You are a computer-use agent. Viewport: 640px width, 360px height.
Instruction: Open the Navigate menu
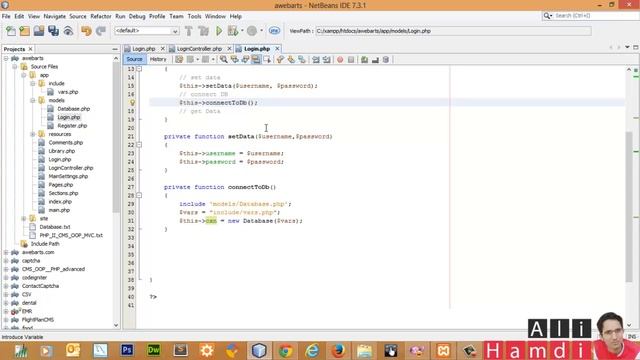(54, 16)
